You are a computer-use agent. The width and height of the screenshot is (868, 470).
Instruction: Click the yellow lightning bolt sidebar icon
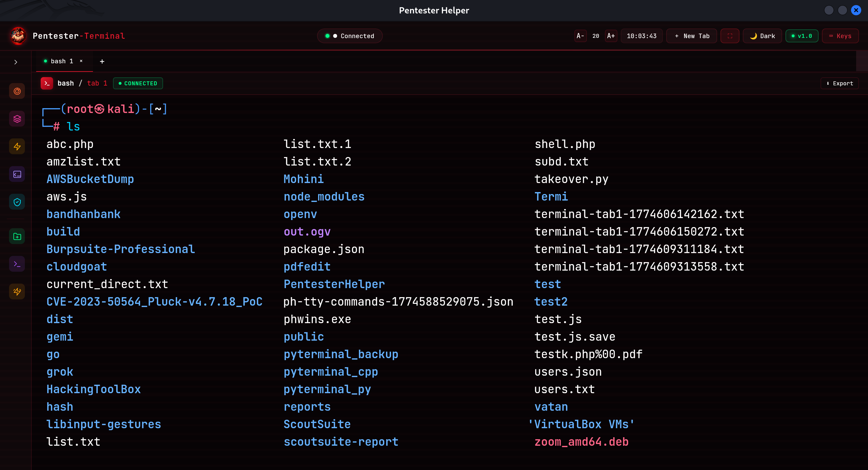tap(17, 147)
